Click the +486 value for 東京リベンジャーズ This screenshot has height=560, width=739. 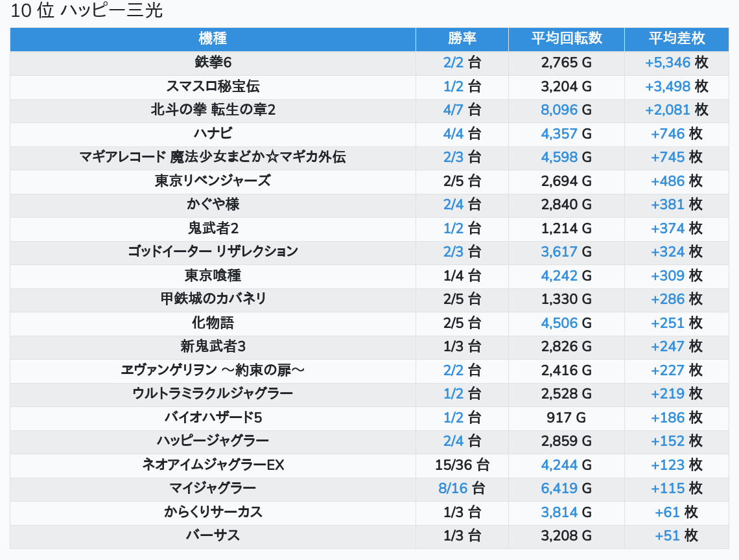pos(668,181)
